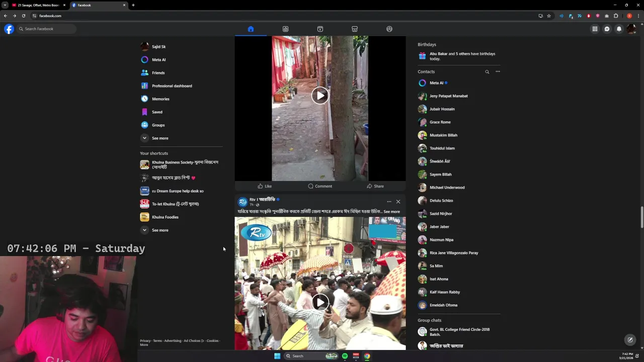Open chat with Sayem Billah
The height and width of the screenshot is (362, 644).
[459, 174]
